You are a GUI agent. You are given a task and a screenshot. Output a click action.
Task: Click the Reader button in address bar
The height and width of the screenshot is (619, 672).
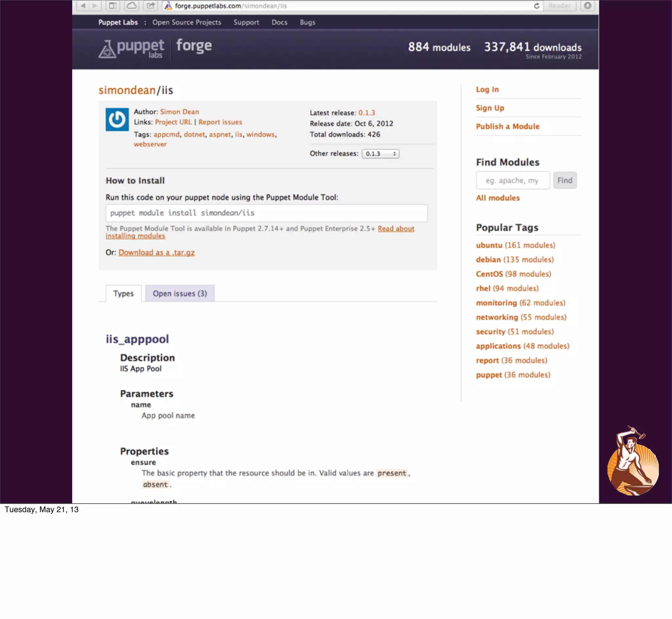point(559,6)
